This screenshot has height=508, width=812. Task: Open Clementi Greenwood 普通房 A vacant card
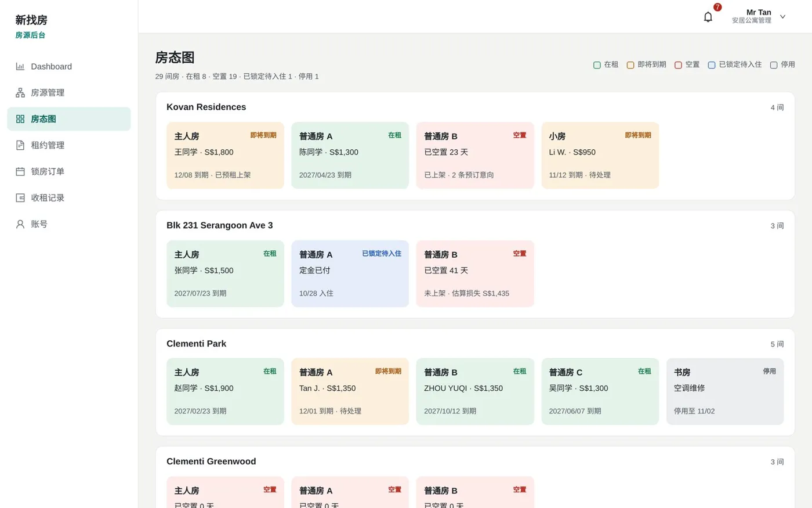350,492
